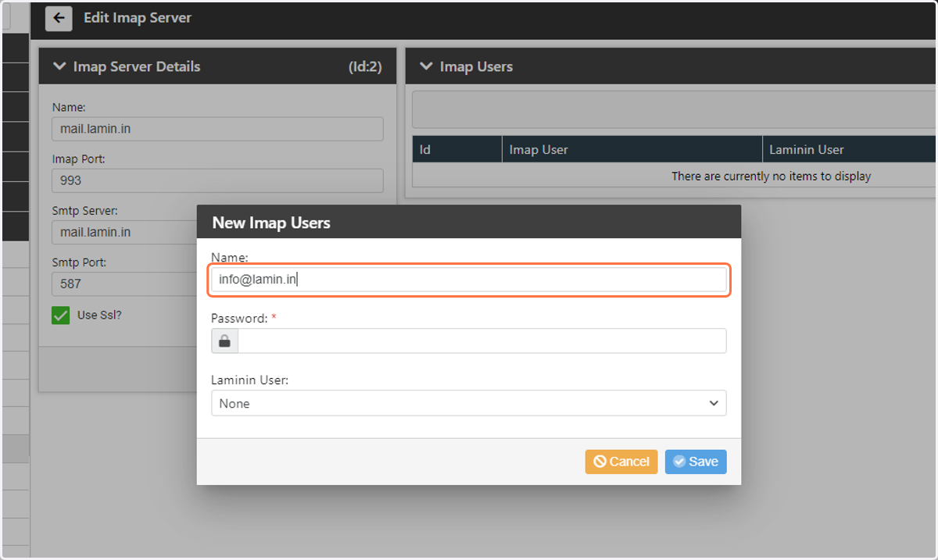Sort by the Laminin User column header
This screenshot has width=938, height=560.
click(x=849, y=149)
